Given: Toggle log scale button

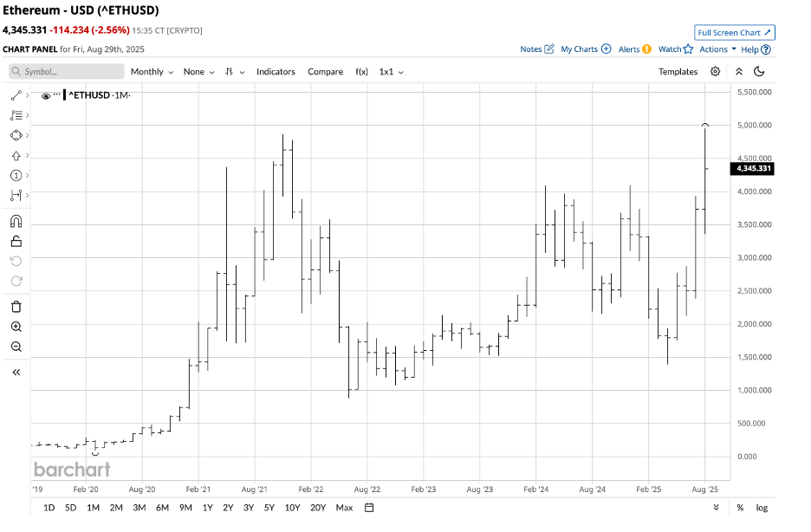Looking at the screenshot, I should tap(762, 508).
